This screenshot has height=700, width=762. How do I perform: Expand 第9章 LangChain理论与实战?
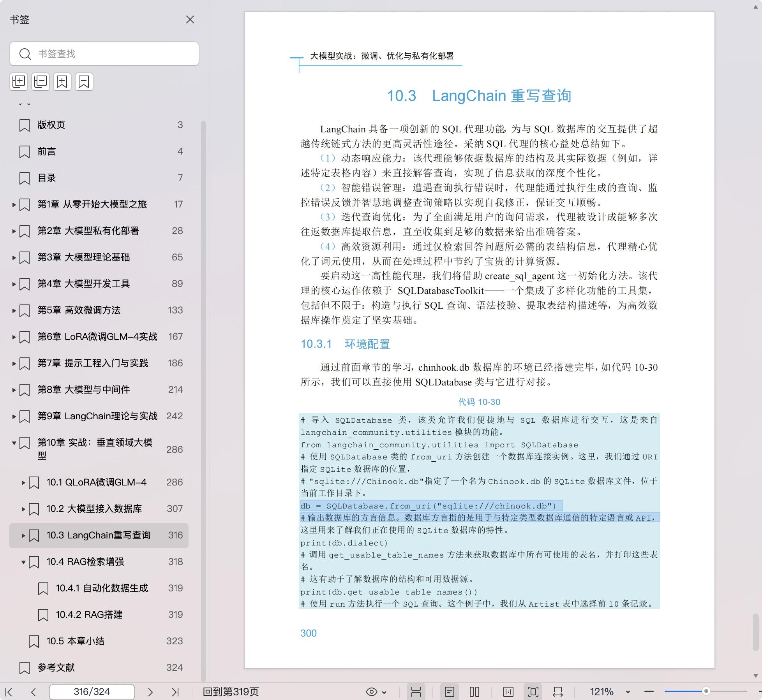pyautogui.click(x=14, y=416)
